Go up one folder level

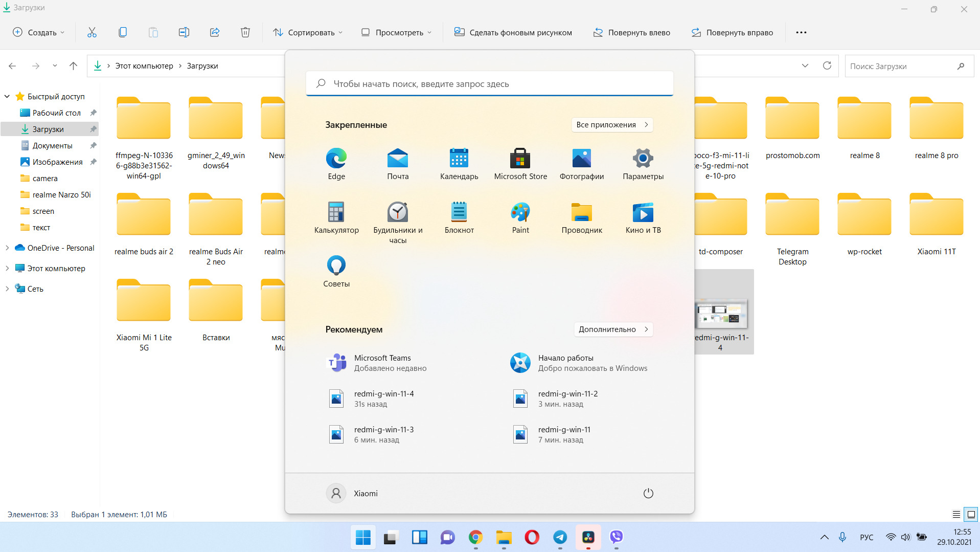[x=73, y=66]
